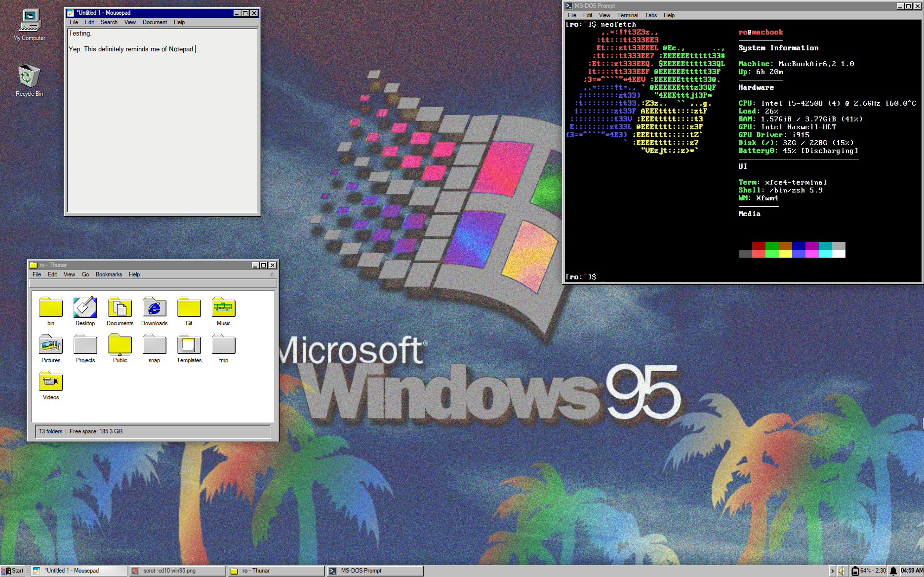Select the tmp folder in Thunar

[224, 348]
